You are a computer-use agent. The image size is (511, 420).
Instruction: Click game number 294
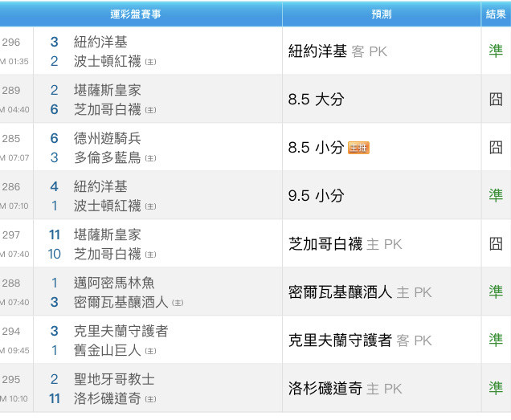point(11,332)
